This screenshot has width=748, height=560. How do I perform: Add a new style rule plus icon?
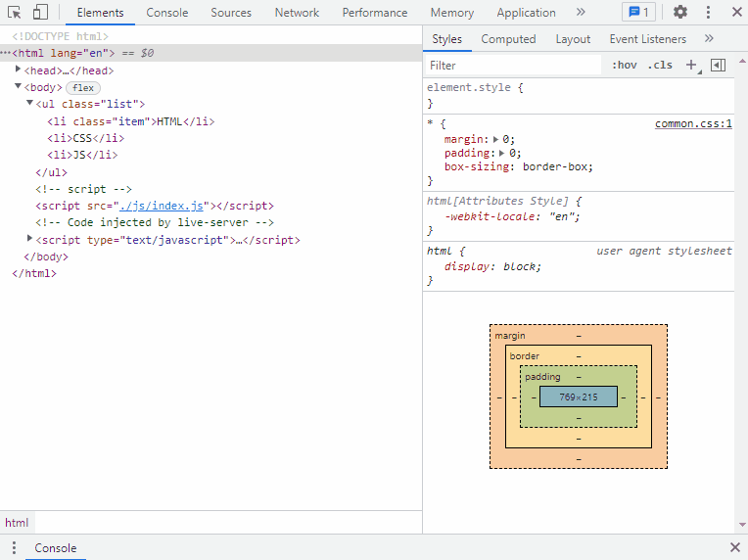pos(692,65)
